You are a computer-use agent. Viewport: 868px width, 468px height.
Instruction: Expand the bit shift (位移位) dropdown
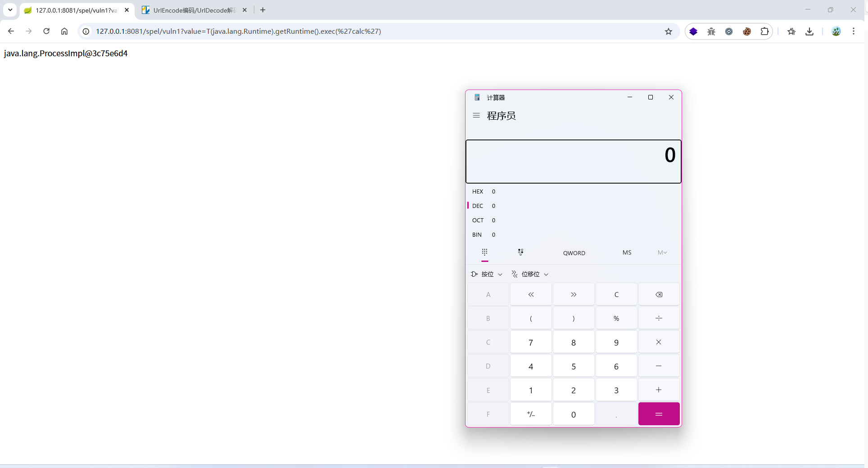click(x=530, y=274)
